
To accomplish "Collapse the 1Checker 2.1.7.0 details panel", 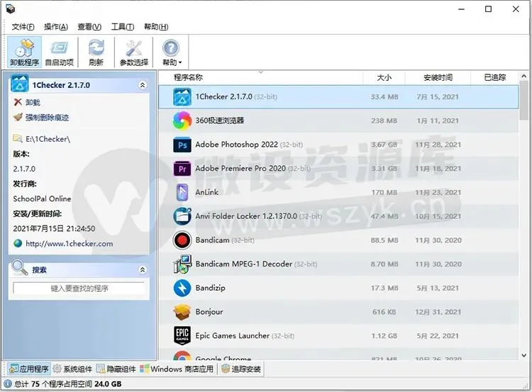I will click(x=143, y=85).
